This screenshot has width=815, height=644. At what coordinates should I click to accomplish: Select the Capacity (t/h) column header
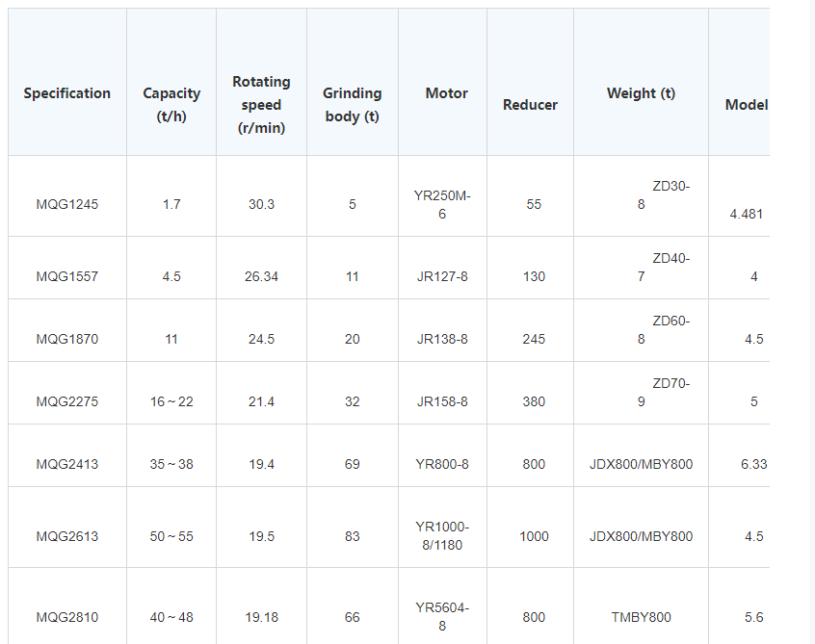(x=171, y=104)
